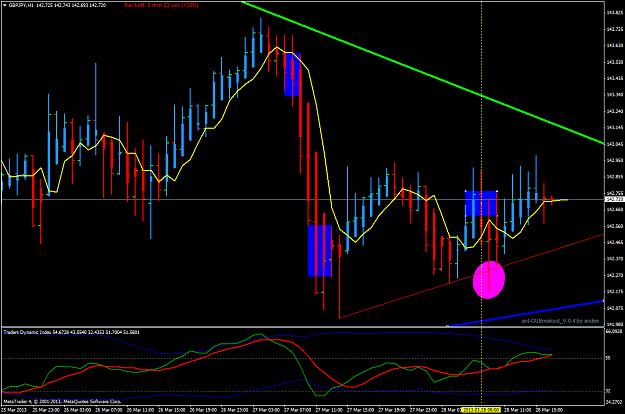
Task: Select the highlighted yellow date label on time axis
Action: (481, 410)
